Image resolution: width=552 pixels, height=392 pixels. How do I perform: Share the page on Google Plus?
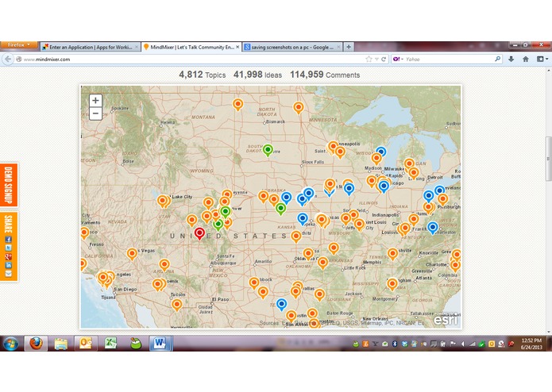(x=9, y=256)
